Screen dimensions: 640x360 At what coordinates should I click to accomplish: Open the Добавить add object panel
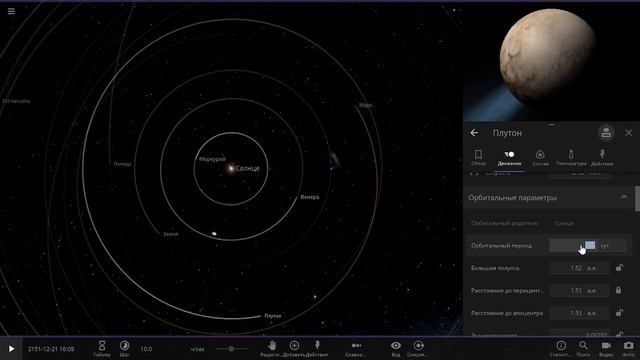click(294, 349)
